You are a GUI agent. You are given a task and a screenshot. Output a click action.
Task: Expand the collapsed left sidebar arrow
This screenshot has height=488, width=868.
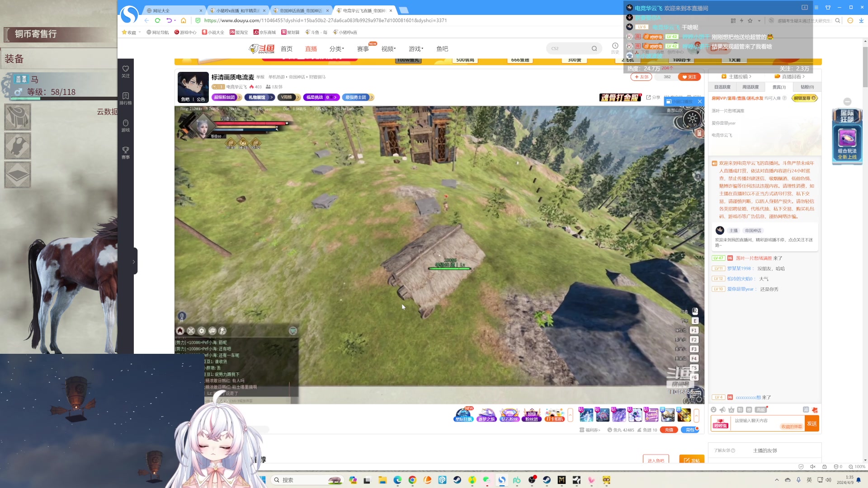pos(134,262)
